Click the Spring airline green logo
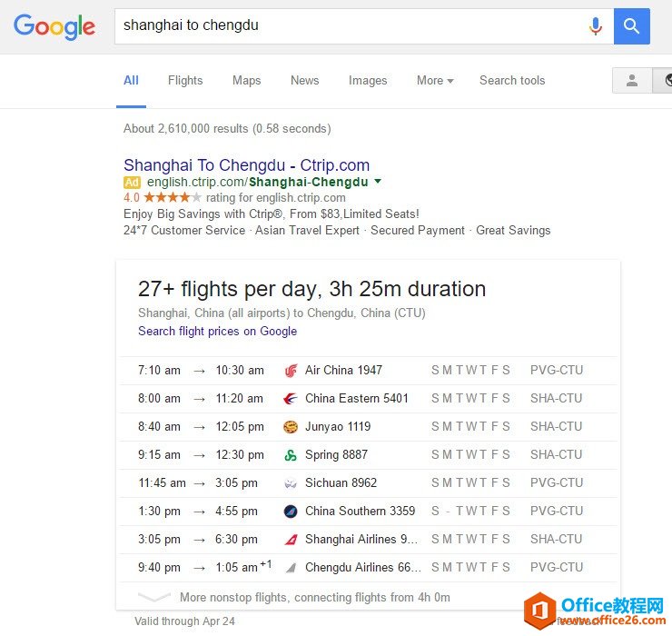672x636 pixels. pyautogui.click(x=291, y=455)
